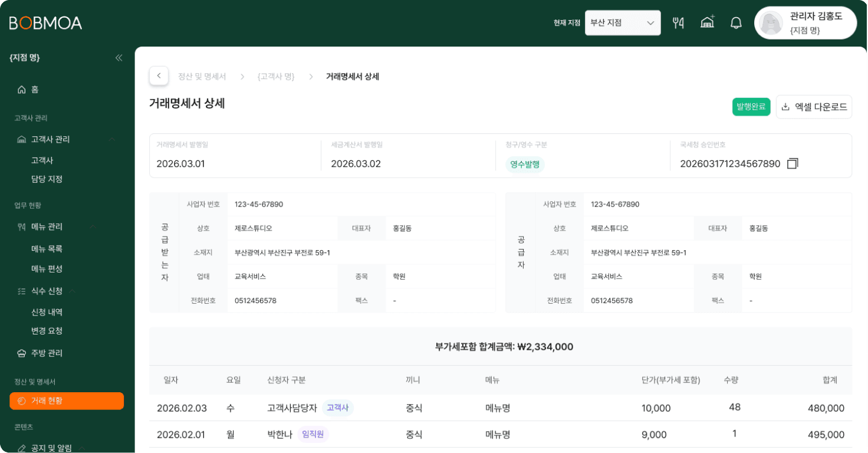The width and height of the screenshot is (868, 453).
Task: Click 부가세포함 합계금액 ₩2,334,000
Action: (x=504, y=347)
